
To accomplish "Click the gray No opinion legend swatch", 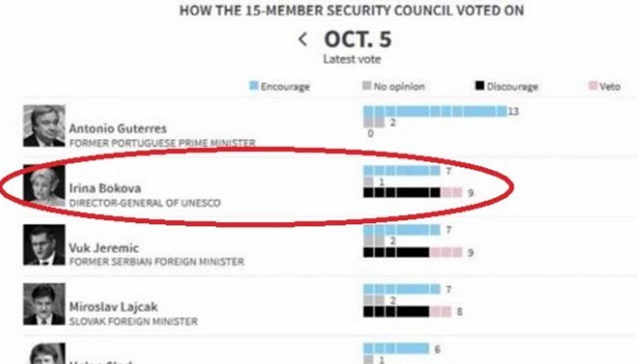I will (x=366, y=87).
